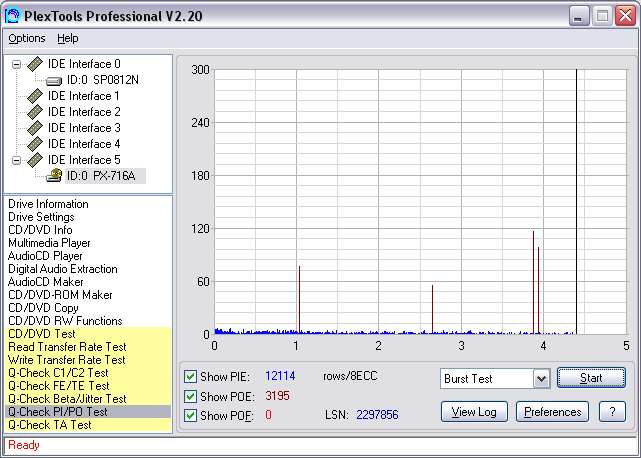Click the LSN value 2297856

click(x=377, y=415)
